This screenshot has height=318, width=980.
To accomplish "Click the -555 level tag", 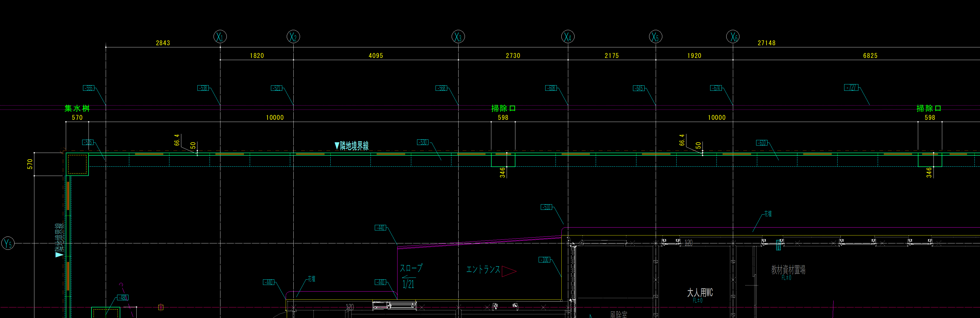I will [x=88, y=88].
